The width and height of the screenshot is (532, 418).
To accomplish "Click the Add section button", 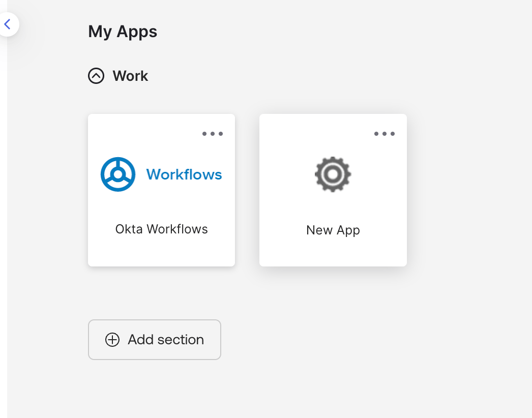I will pos(155,340).
